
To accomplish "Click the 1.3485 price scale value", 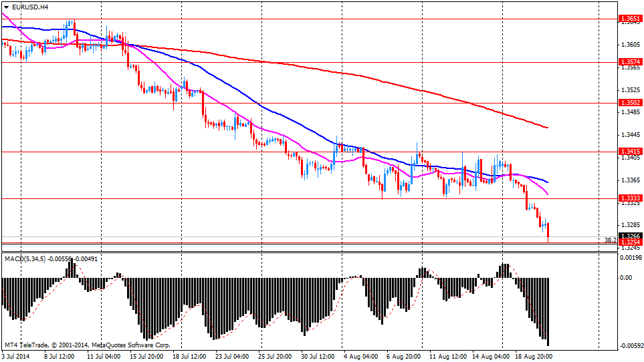I will tap(631, 112).
